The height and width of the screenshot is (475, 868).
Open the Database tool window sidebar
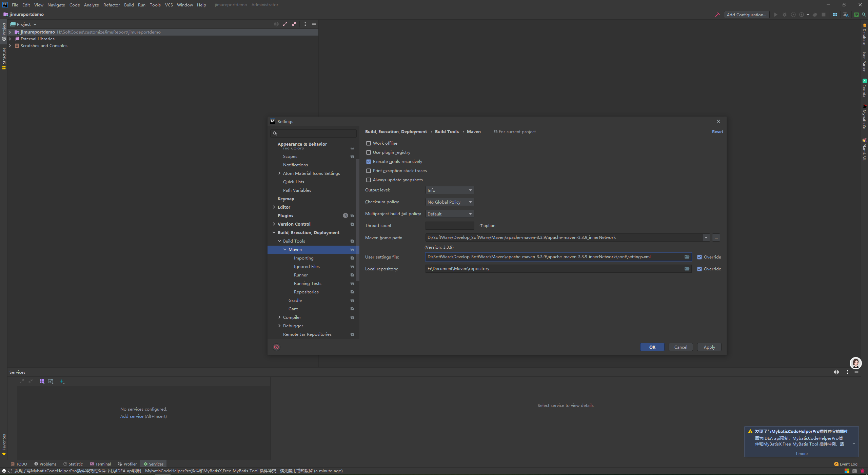click(x=864, y=35)
